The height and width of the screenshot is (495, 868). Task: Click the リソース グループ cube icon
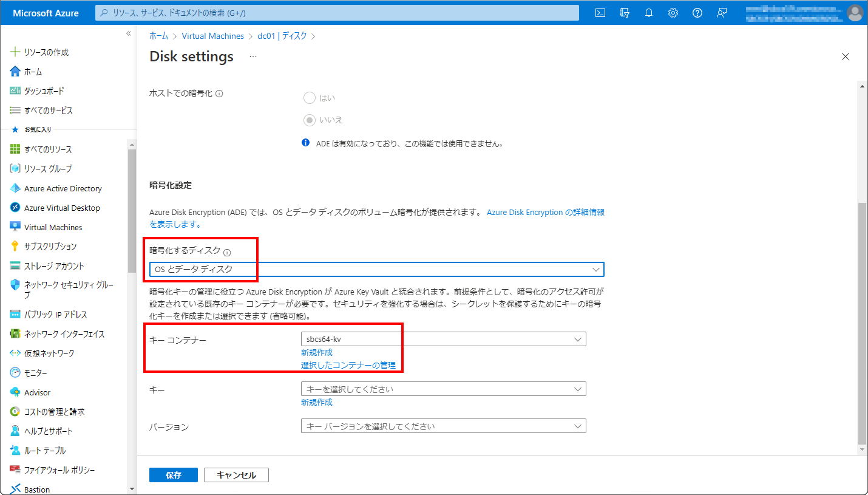click(x=15, y=169)
